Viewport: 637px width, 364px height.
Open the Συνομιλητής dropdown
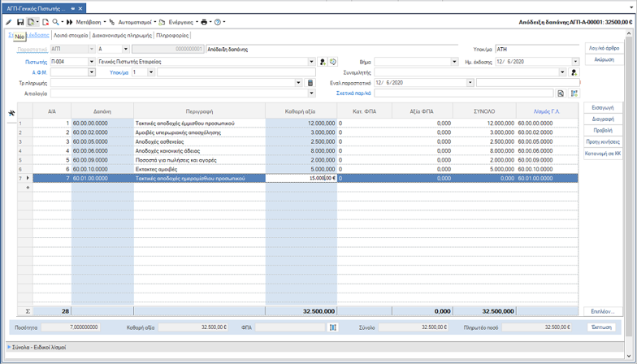point(562,72)
